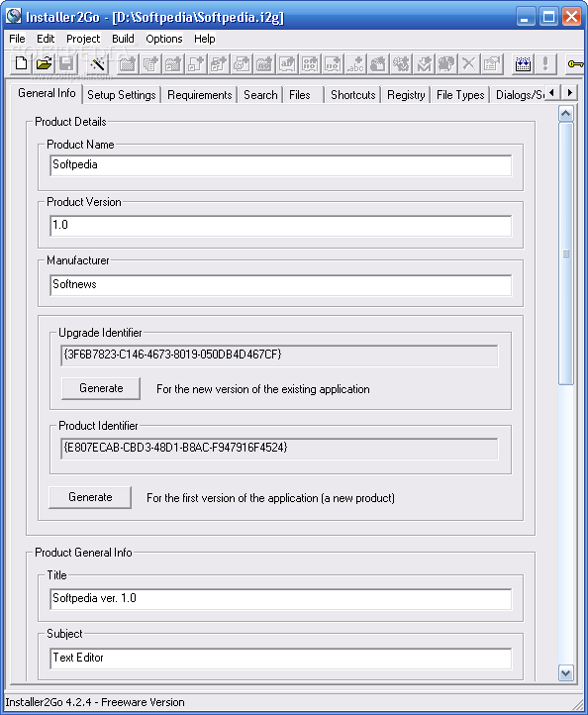Click the gear with plus toolbar icon
588x715 pixels.
401,63
